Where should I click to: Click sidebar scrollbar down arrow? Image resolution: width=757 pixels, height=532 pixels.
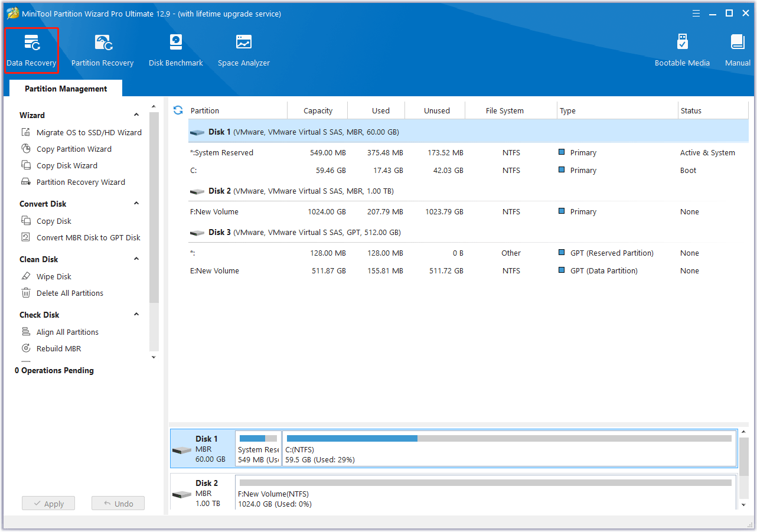pyautogui.click(x=154, y=357)
